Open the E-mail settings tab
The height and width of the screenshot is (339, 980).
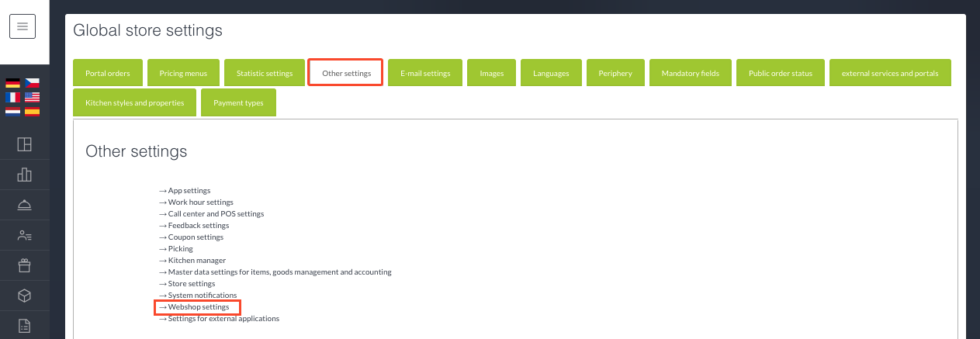tap(425, 73)
